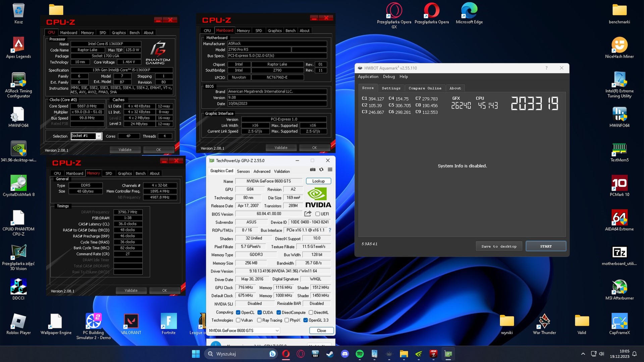Open SPD tab in Memory CPU-Z window
The image size is (644, 362).
[109, 173]
